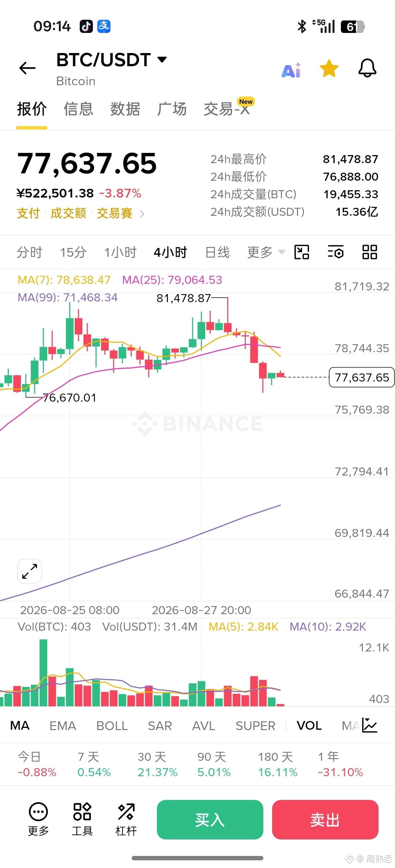Select the 日线 timeframe
This screenshot has height=868, width=395.
218,252
